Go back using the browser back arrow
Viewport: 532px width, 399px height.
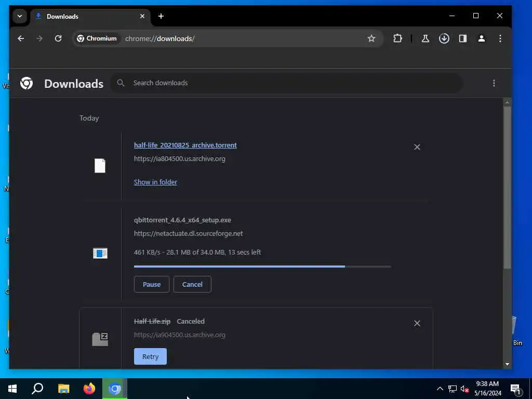tap(21, 38)
